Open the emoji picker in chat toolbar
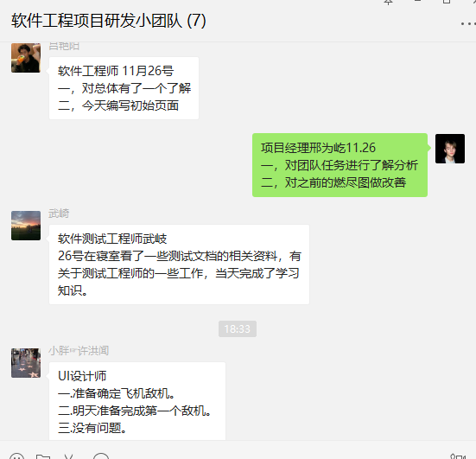Image resolution: width=476 pixels, height=459 pixels. click(x=16, y=456)
